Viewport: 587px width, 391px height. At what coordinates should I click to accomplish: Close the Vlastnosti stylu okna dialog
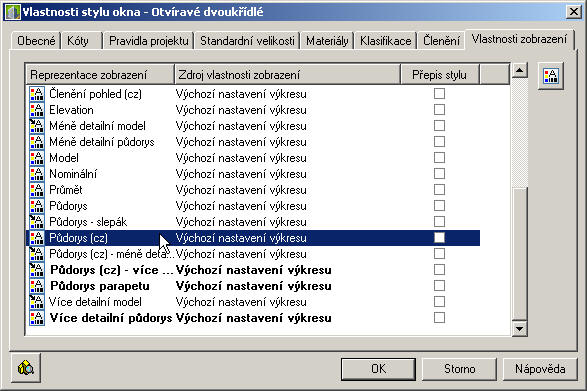(574, 12)
